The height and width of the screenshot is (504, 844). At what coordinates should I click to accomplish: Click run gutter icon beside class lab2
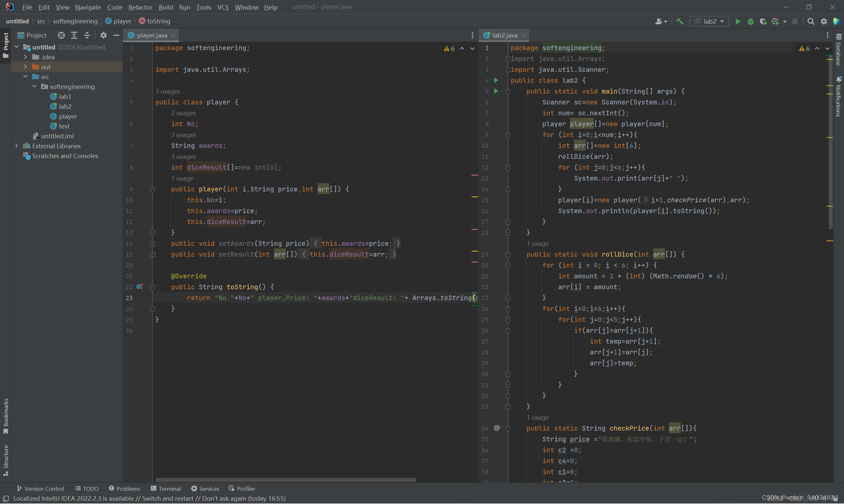click(496, 80)
